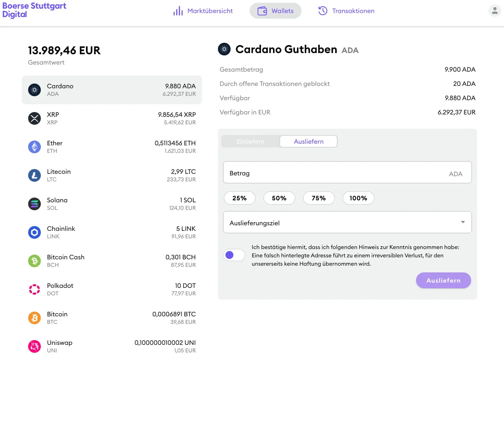Click the Auslieferungsziel dropdown arrow
Screen dimensions: 504x428
463,222
